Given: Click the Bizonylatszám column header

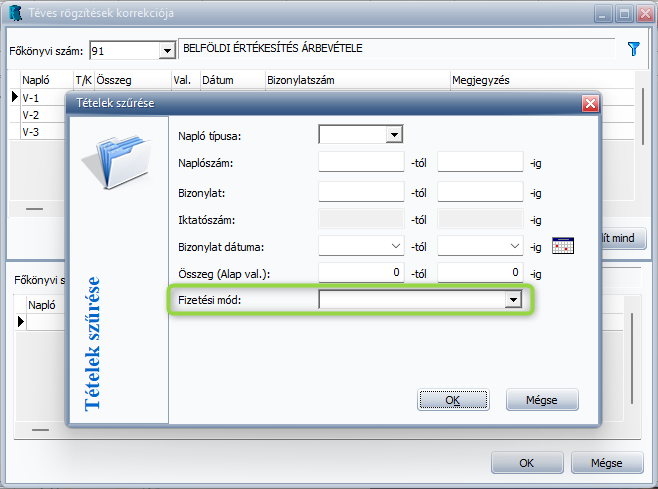Looking at the screenshot, I should [x=358, y=80].
